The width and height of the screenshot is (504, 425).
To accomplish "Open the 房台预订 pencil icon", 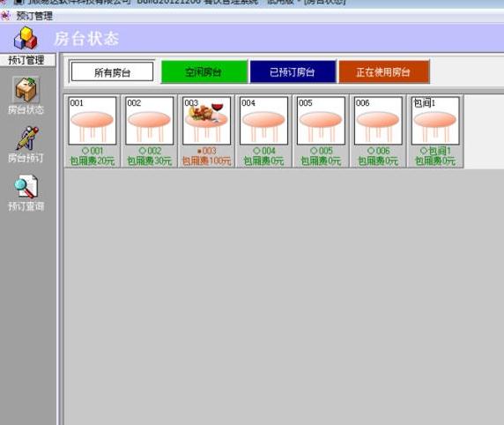I will click(x=27, y=138).
